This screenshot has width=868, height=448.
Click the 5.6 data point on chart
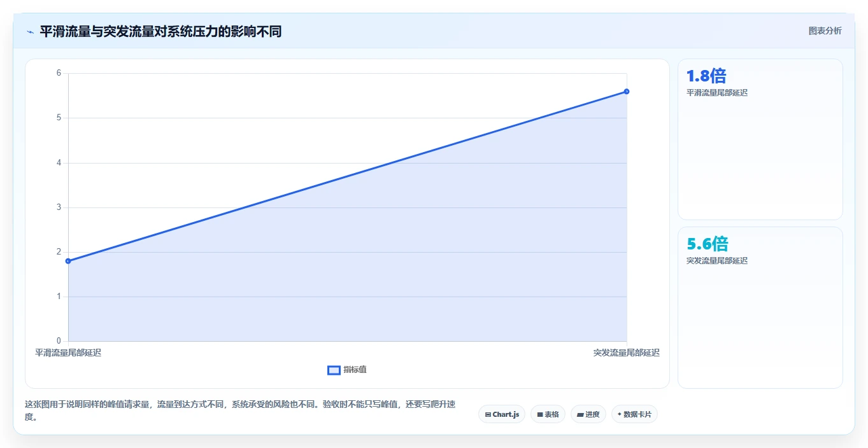pos(627,92)
